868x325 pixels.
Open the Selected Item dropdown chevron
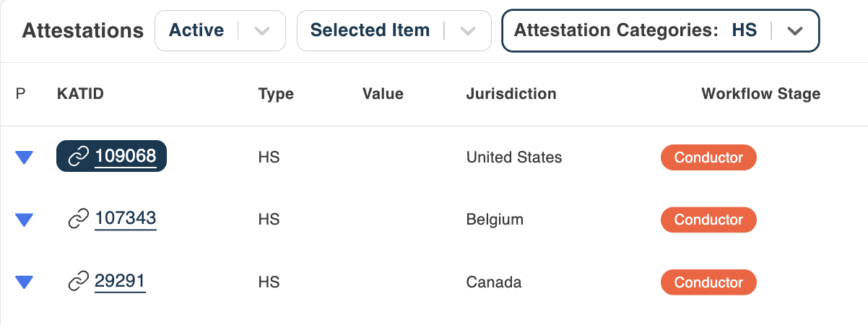coord(468,31)
